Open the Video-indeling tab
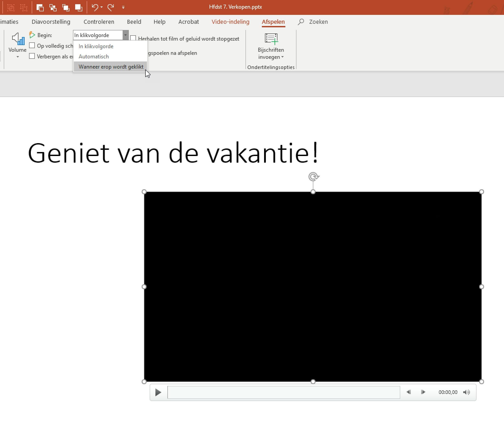504x423 pixels. (230, 22)
